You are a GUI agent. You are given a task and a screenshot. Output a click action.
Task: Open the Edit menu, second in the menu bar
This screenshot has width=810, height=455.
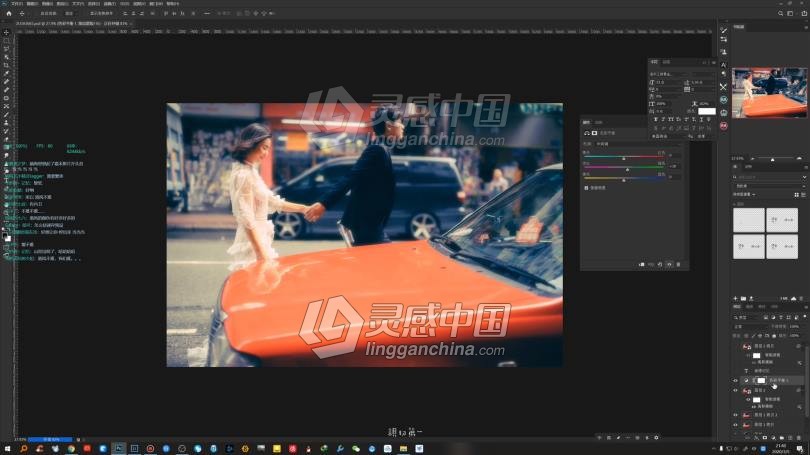[x=32, y=4]
